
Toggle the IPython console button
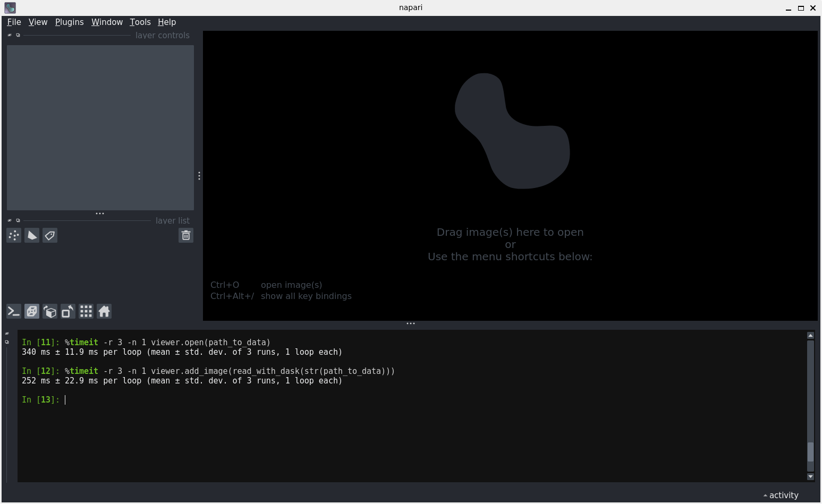pyautogui.click(x=14, y=311)
